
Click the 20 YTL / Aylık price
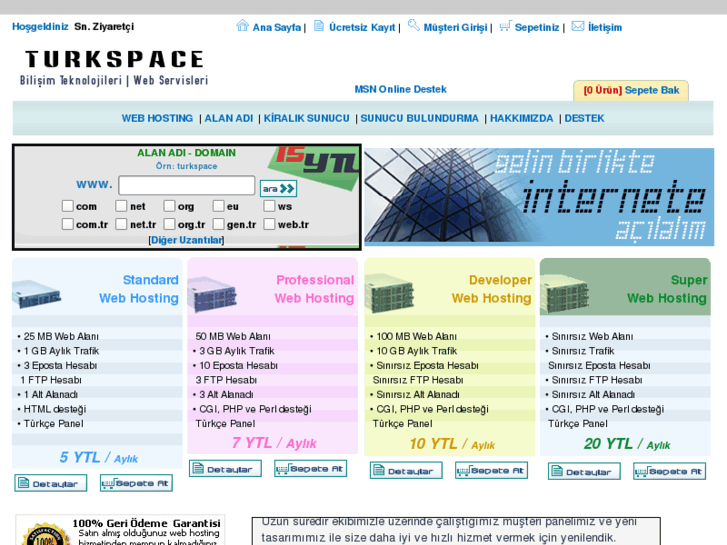coord(627,444)
